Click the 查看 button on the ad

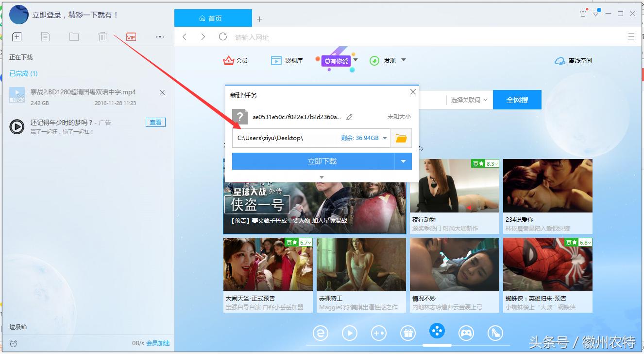pos(155,123)
